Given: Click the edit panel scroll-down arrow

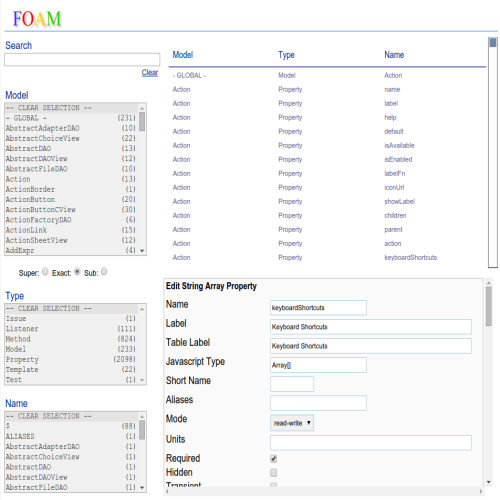Looking at the screenshot, I should click(x=489, y=482).
